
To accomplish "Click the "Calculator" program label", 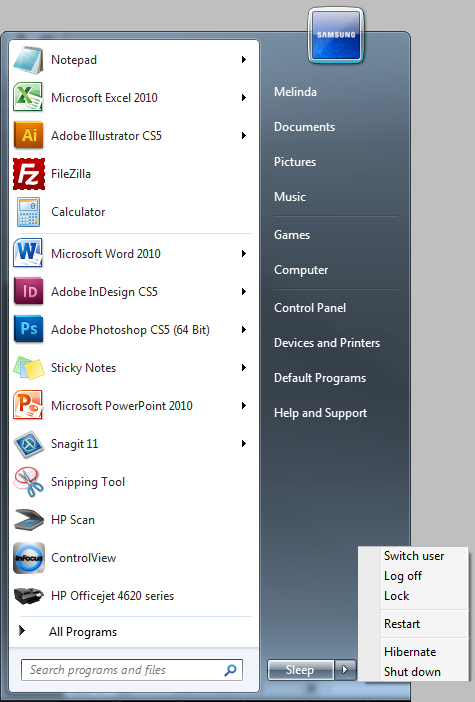I will (x=78, y=212).
